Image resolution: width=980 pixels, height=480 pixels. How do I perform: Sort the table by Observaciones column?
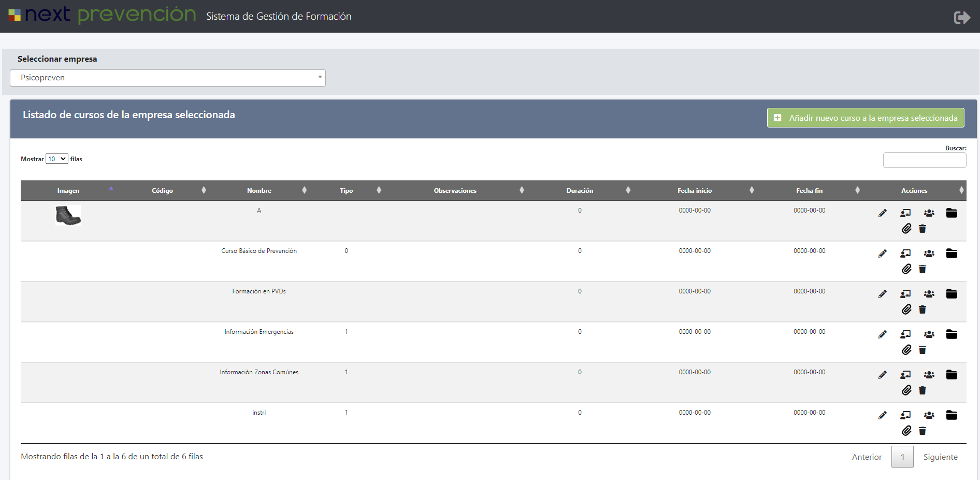455,191
